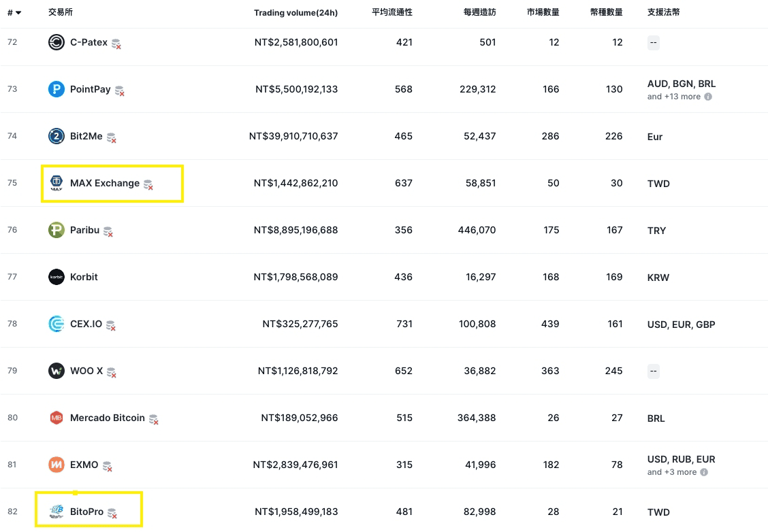This screenshot has width=768, height=532.
Task: Click the no-reserves icon beside Mercado Bitcoin
Action: (153, 420)
